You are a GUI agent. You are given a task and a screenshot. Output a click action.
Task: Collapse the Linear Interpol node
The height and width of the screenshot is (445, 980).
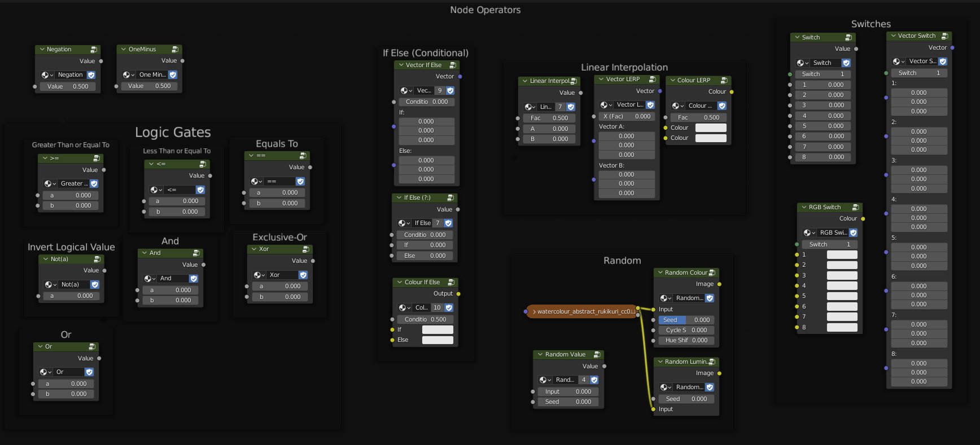(x=525, y=81)
